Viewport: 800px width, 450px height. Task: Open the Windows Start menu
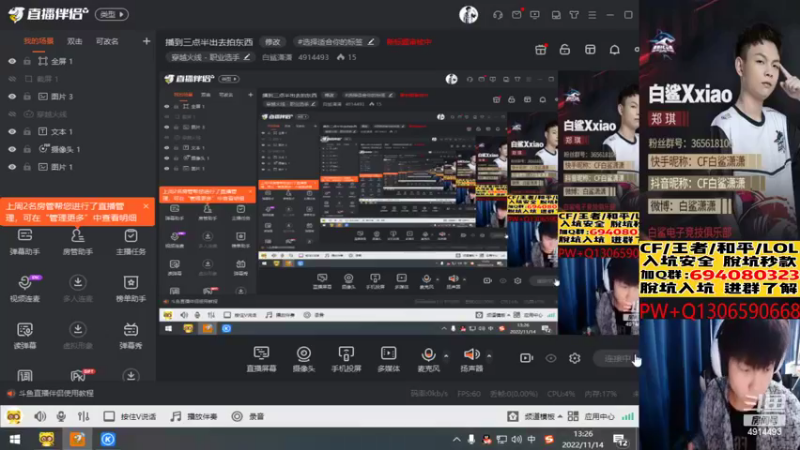pos(14,439)
